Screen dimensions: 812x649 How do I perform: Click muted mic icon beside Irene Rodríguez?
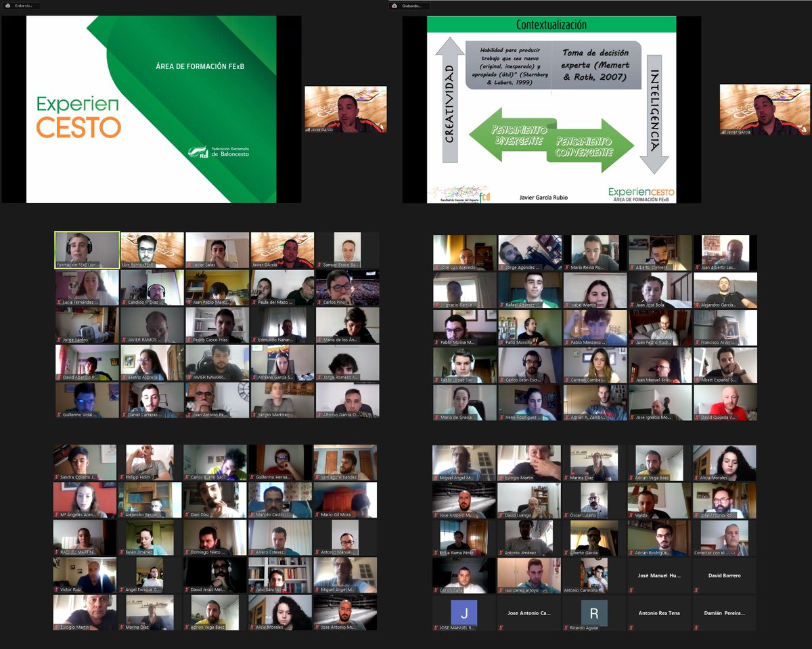click(x=501, y=417)
